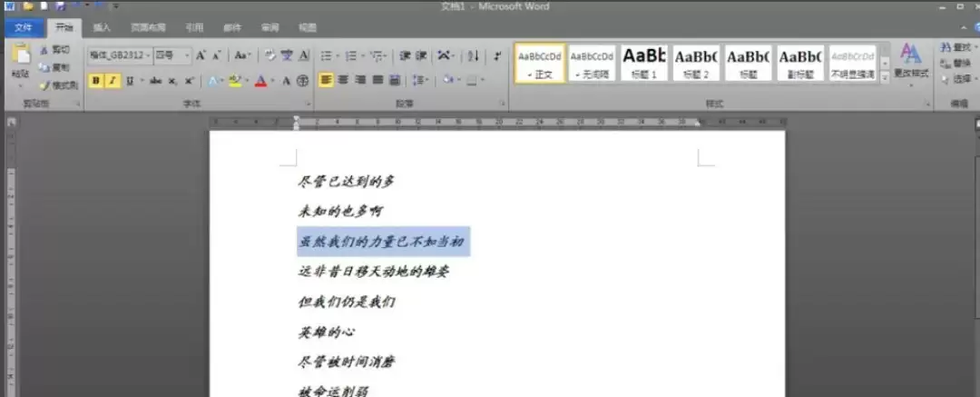Toggle Italic formatting off
The image size is (980, 397).
pos(113,81)
